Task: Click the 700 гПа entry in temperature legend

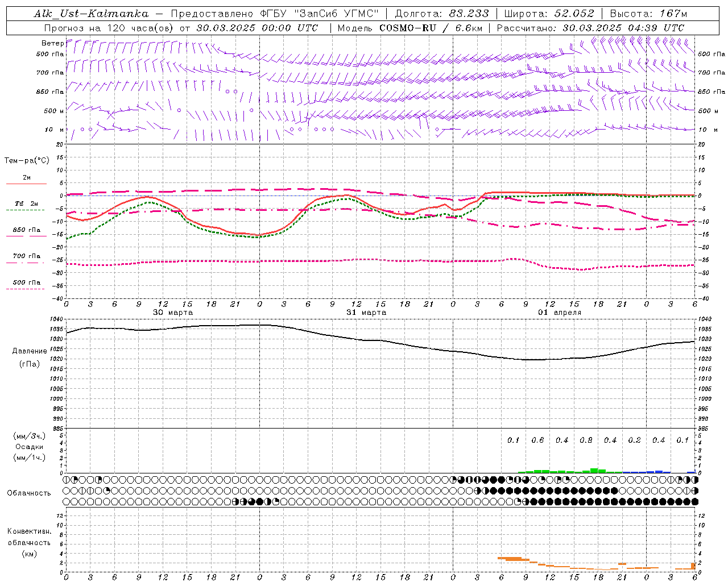Action: click(27, 256)
